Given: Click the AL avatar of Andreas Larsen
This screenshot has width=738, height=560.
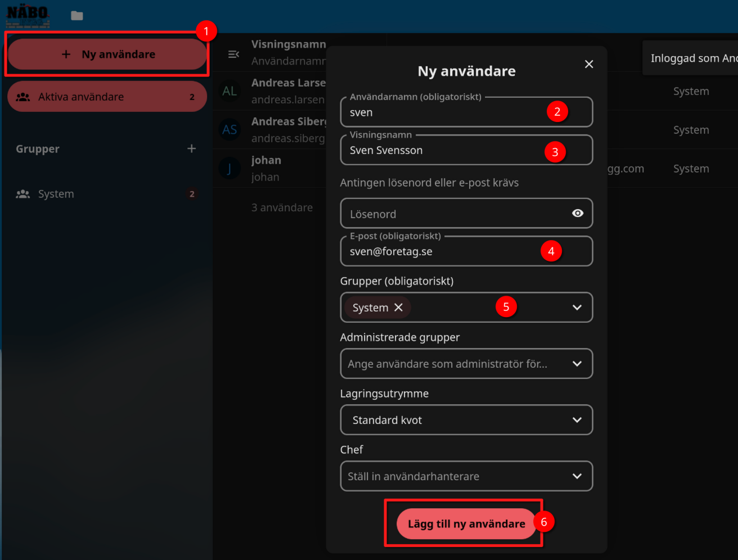Looking at the screenshot, I should pos(229,91).
